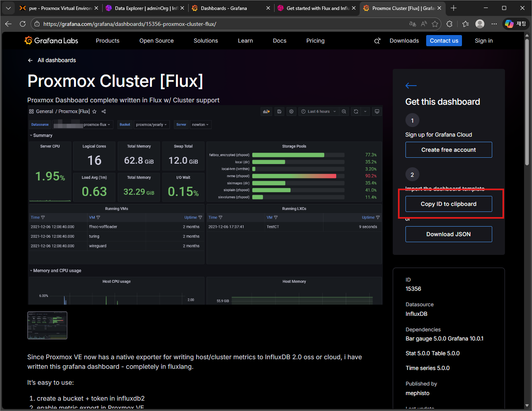Viewport: 532px width, 411px height.
Task: Click the dashboard subtitle about Flux with Cluster support
Action: (123, 100)
